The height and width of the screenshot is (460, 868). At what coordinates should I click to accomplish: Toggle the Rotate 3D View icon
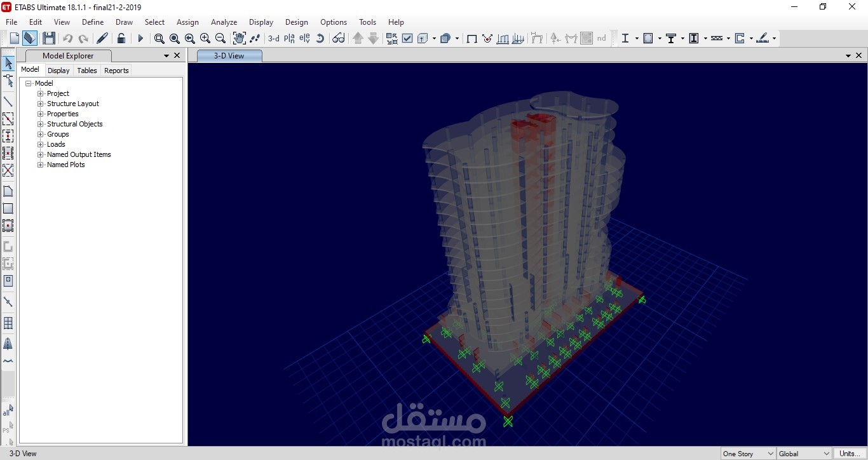321,38
